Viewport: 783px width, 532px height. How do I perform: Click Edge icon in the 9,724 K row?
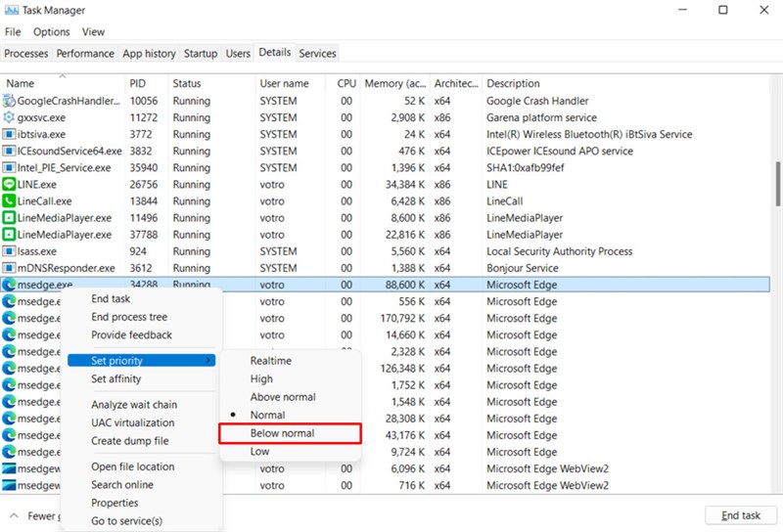pyautogui.click(x=9, y=452)
